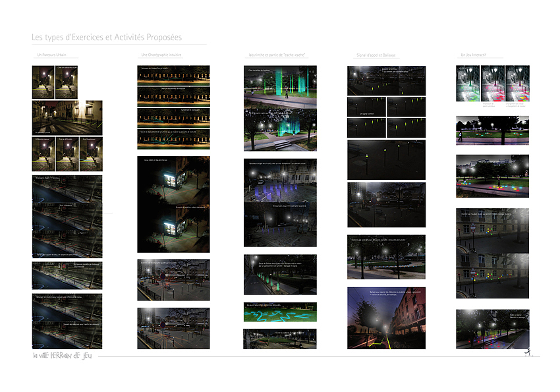560x392 pixels.
Task: Open the dusk building with yellow line image
Action: [x=387, y=318]
